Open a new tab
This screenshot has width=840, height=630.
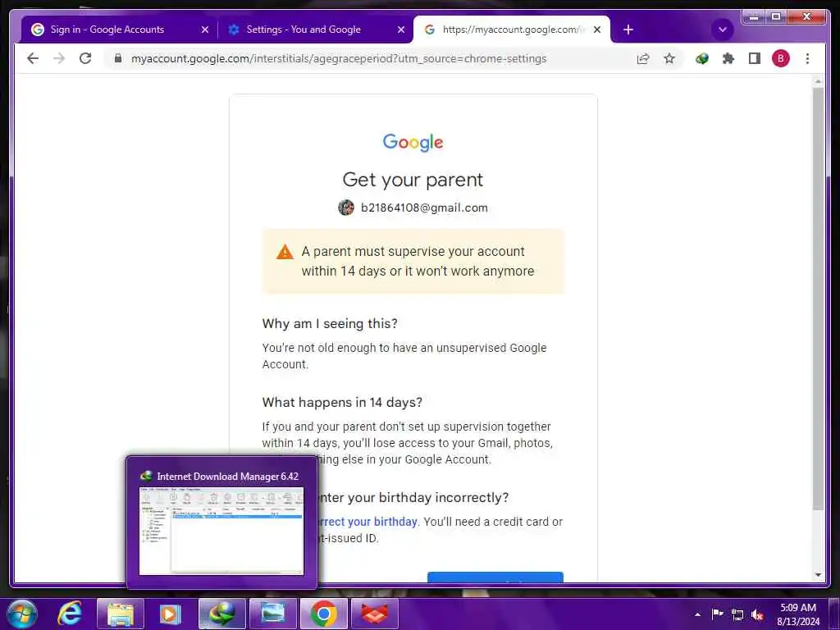click(628, 30)
